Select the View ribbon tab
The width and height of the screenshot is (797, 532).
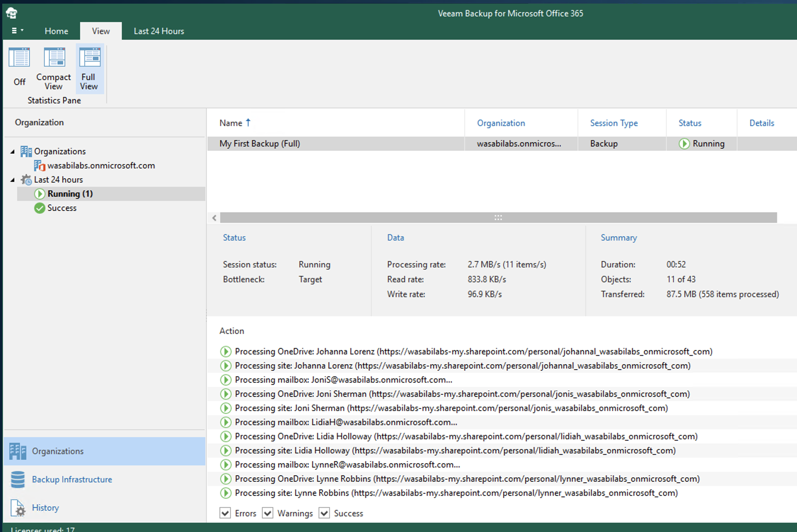(x=101, y=31)
